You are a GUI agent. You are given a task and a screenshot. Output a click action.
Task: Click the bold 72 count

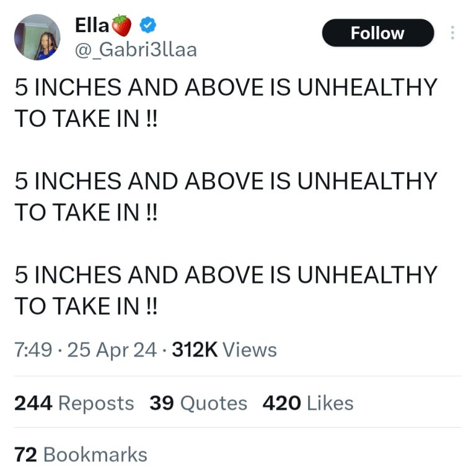[26, 455]
